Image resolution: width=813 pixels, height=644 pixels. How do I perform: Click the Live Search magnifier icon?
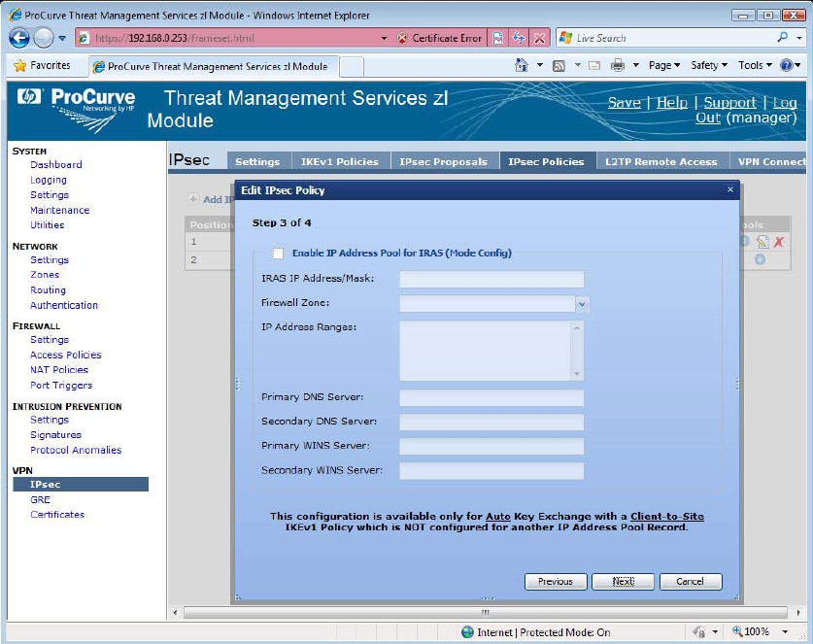783,37
